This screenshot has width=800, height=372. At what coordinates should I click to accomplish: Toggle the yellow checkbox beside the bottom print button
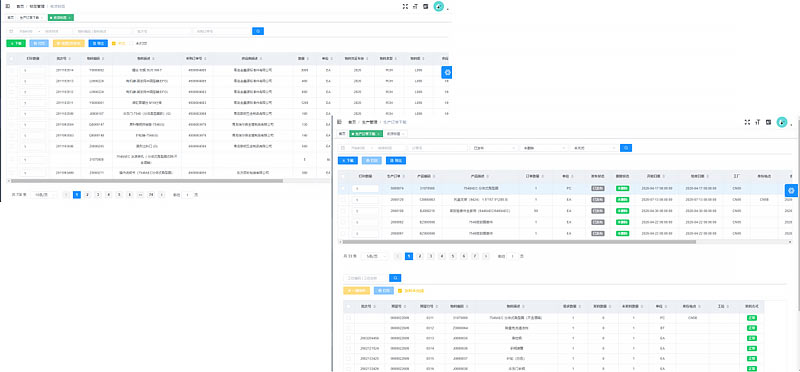point(400,290)
